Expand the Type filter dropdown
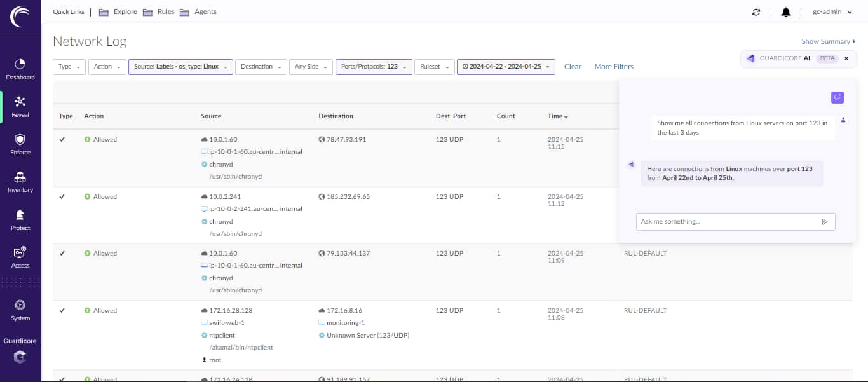 point(69,67)
